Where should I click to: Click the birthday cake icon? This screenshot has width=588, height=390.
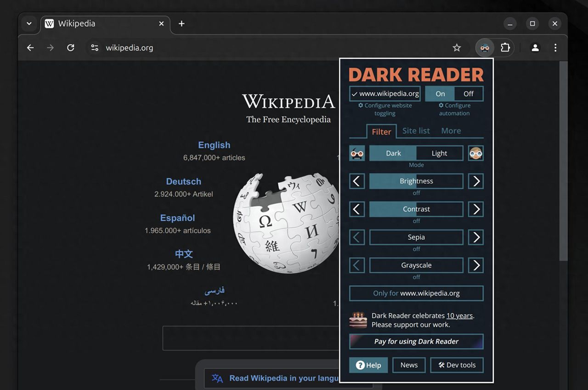pyautogui.click(x=358, y=320)
